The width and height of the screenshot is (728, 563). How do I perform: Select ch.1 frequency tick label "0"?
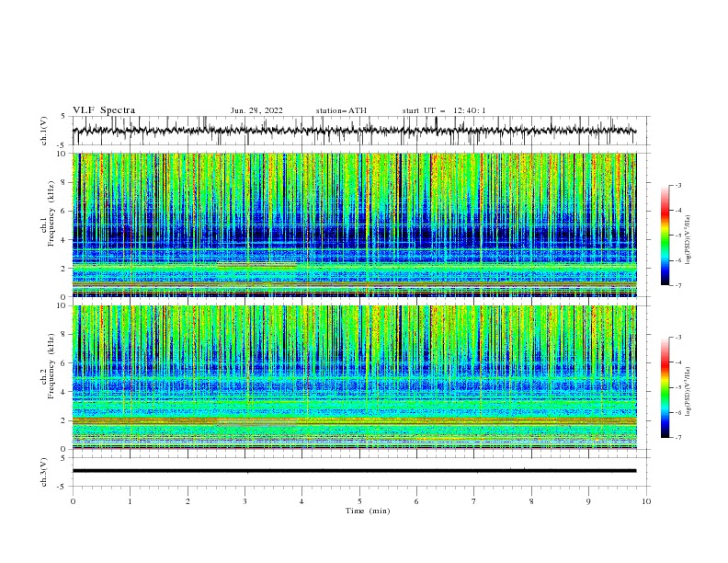click(x=63, y=297)
